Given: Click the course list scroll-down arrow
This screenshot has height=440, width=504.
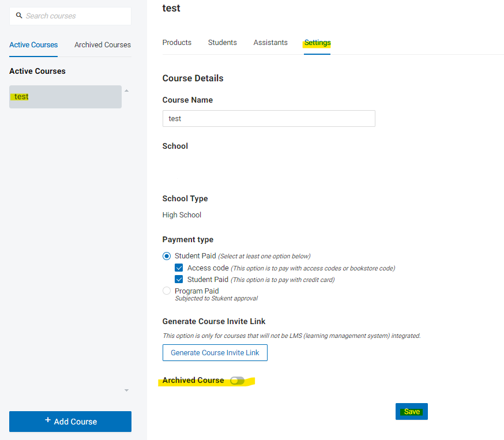Looking at the screenshot, I should [x=127, y=390].
